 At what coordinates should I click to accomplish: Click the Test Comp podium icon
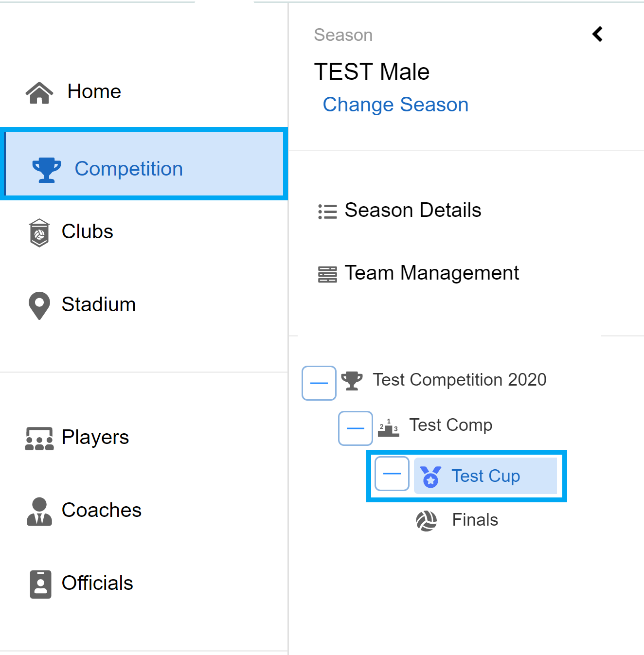[389, 427]
